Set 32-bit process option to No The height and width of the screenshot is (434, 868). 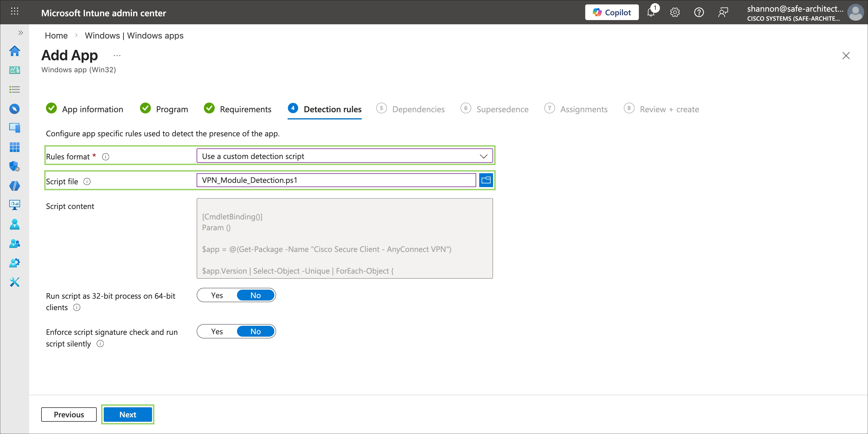pyautogui.click(x=255, y=295)
